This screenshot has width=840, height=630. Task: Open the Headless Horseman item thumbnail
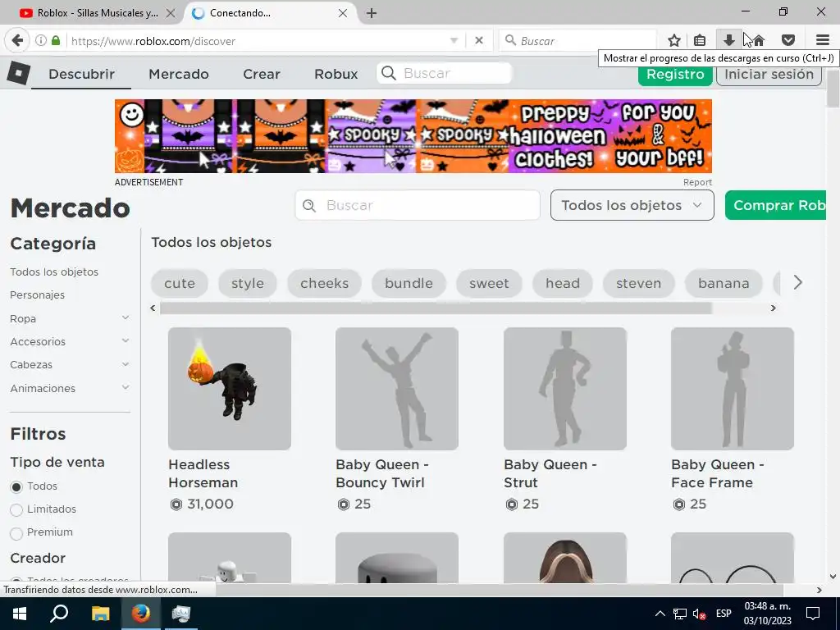230,389
